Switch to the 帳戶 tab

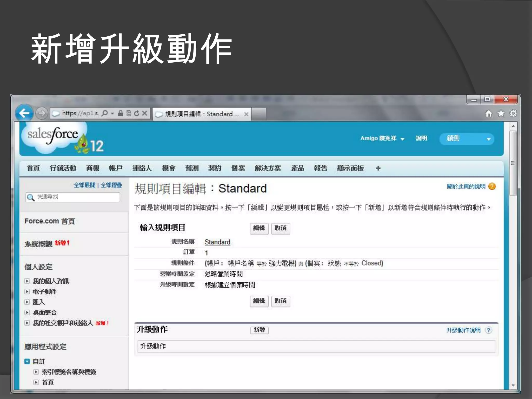coord(116,168)
